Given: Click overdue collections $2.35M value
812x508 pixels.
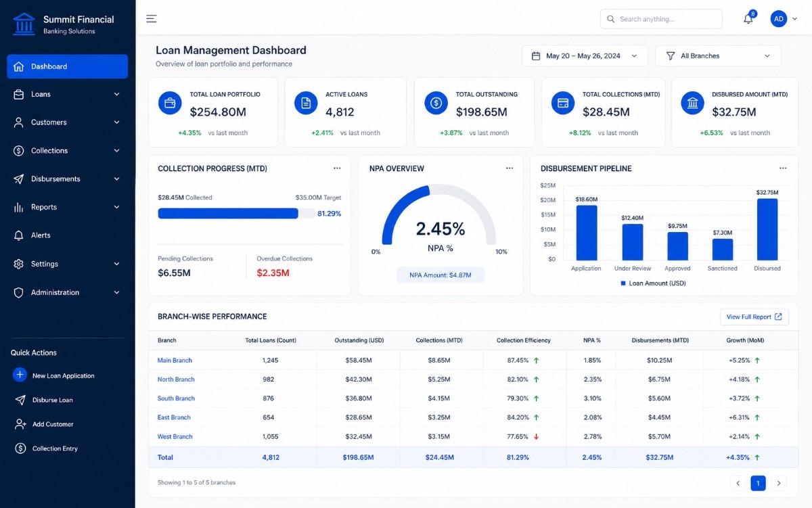Looking at the screenshot, I should [x=273, y=273].
